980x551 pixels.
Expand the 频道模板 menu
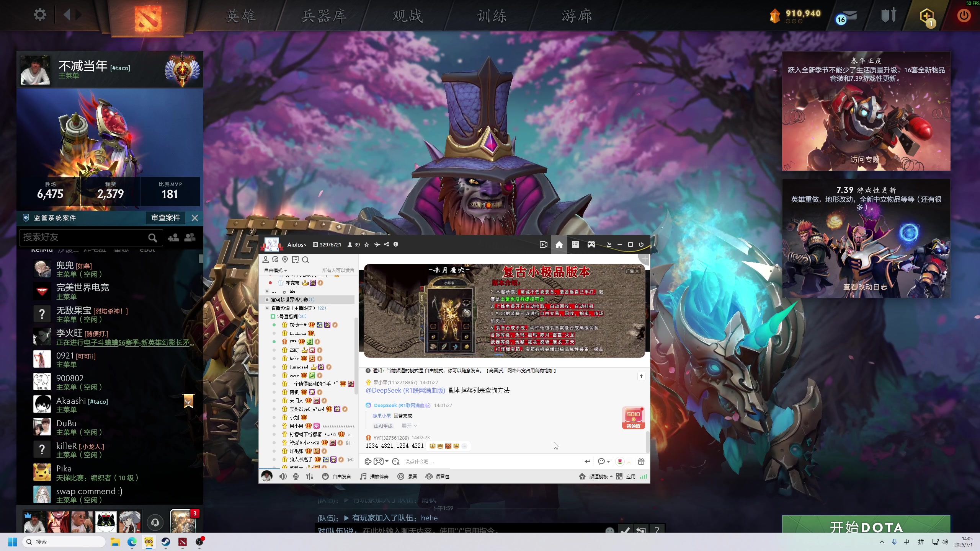(596, 476)
